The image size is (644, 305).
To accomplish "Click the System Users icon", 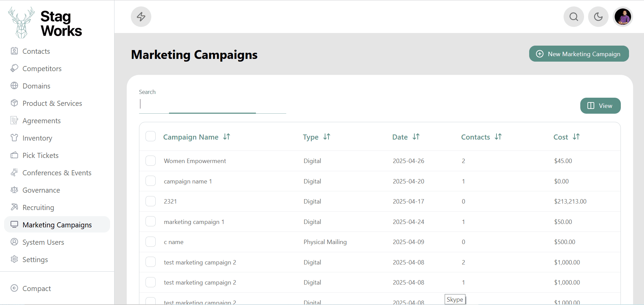I will pos(14,242).
